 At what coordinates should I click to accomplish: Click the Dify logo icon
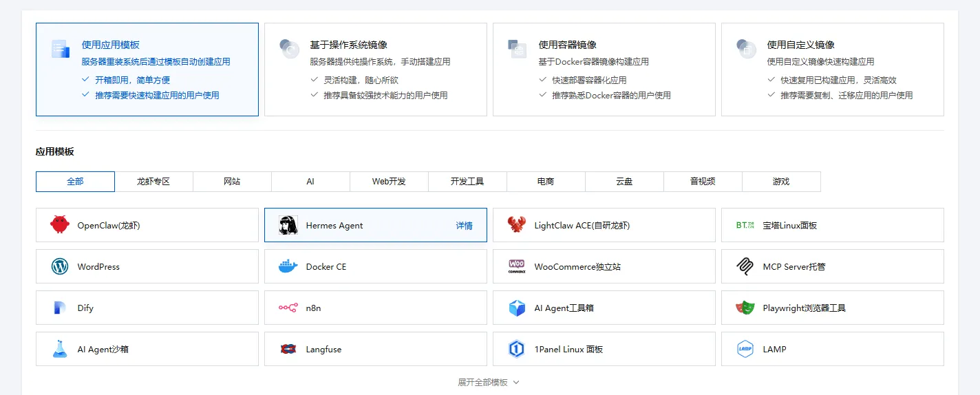tap(60, 308)
